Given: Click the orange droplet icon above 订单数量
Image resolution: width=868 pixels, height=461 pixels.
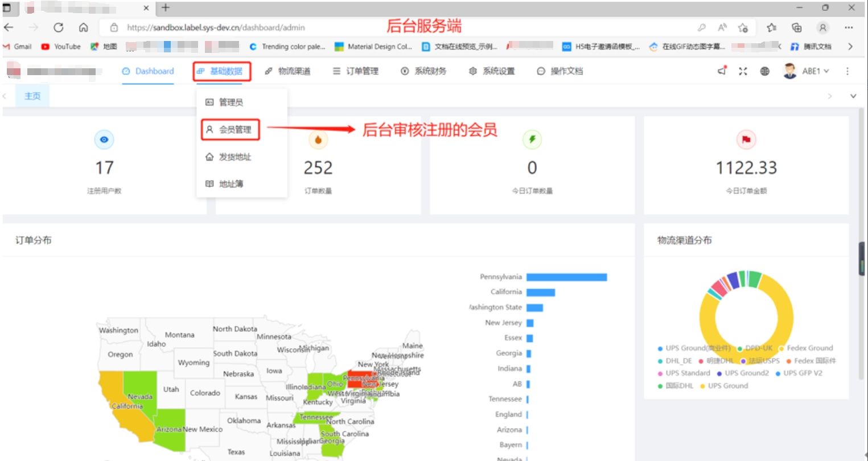Looking at the screenshot, I should (318, 139).
